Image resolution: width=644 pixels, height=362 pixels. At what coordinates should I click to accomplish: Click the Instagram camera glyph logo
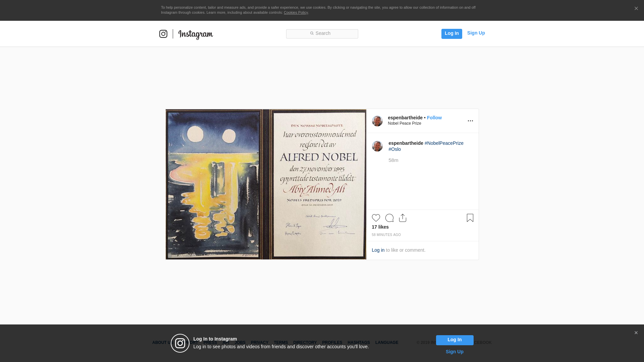(x=163, y=34)
